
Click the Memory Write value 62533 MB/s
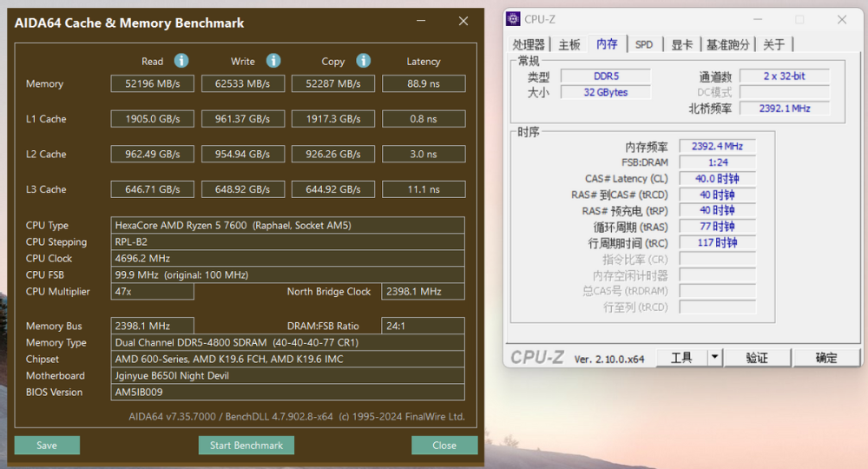tap(243, 83)
